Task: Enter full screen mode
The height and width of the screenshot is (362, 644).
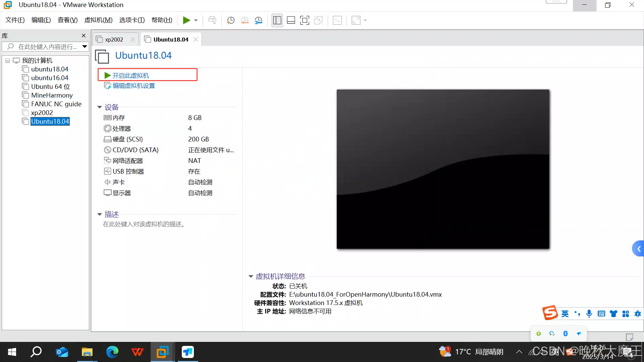Action: click(305, 20)
